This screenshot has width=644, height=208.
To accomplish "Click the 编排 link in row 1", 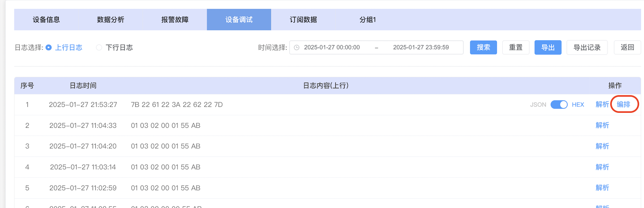I will click(623, 104).
